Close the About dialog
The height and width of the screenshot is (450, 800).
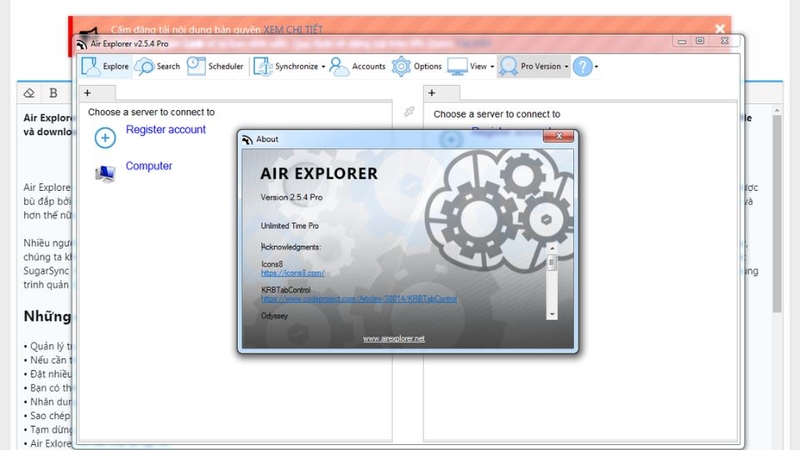tap(558, 136)
